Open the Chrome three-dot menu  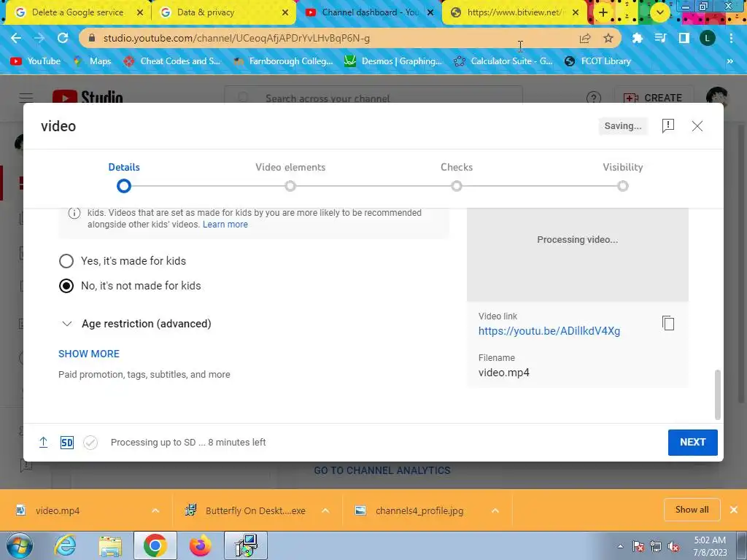click(x=731, y=38)
